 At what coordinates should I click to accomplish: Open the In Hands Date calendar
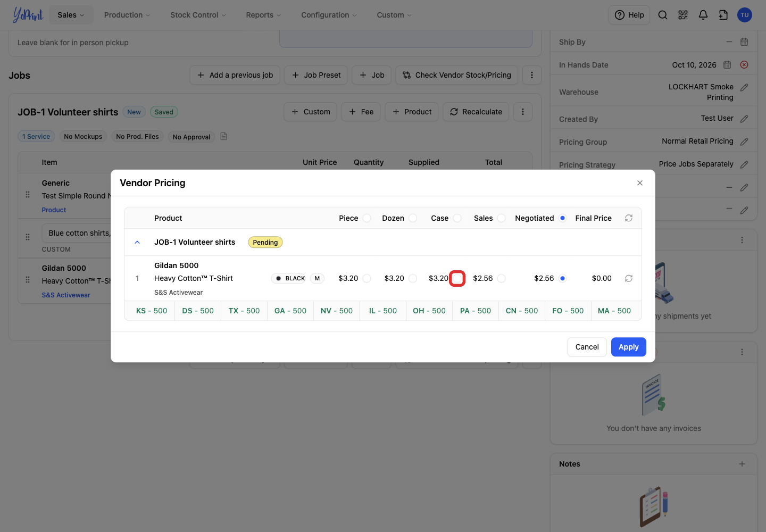click(727, 65)
